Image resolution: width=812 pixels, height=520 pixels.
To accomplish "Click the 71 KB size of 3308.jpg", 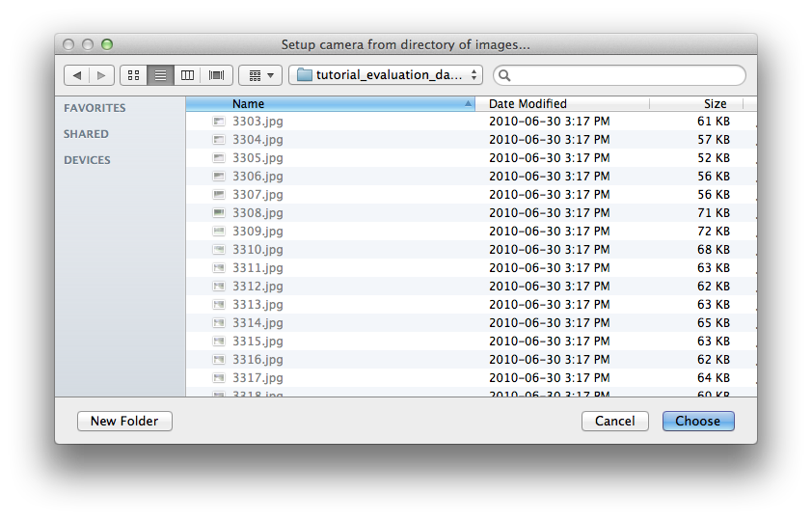I will pos(713,213).
